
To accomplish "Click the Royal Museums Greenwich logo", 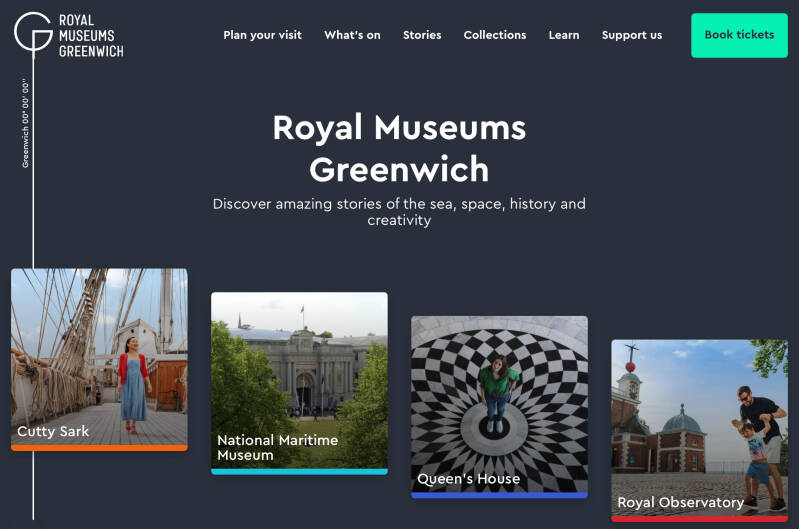I will tap(69, 35).
